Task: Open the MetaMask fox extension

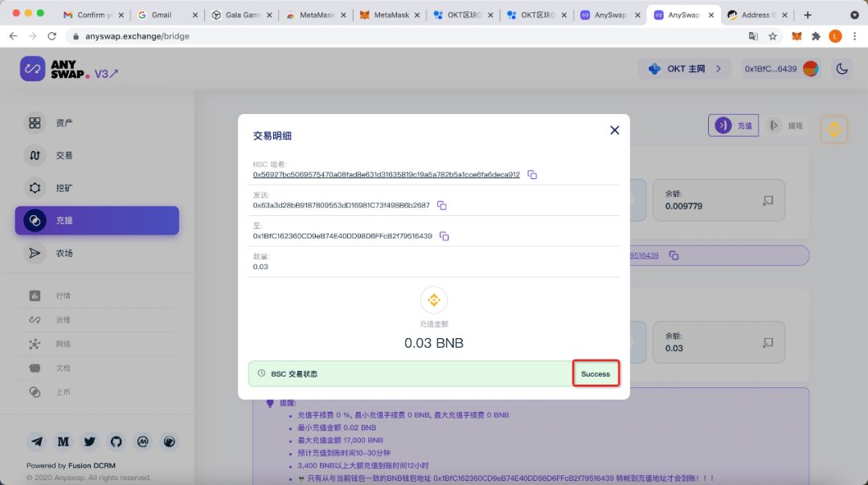Action: 796,36
